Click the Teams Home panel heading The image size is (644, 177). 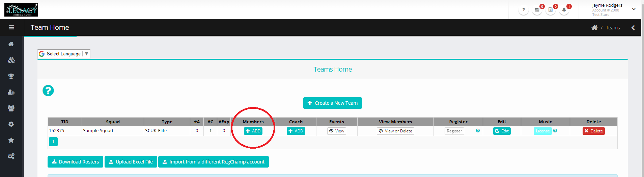(x=333, y=69)
